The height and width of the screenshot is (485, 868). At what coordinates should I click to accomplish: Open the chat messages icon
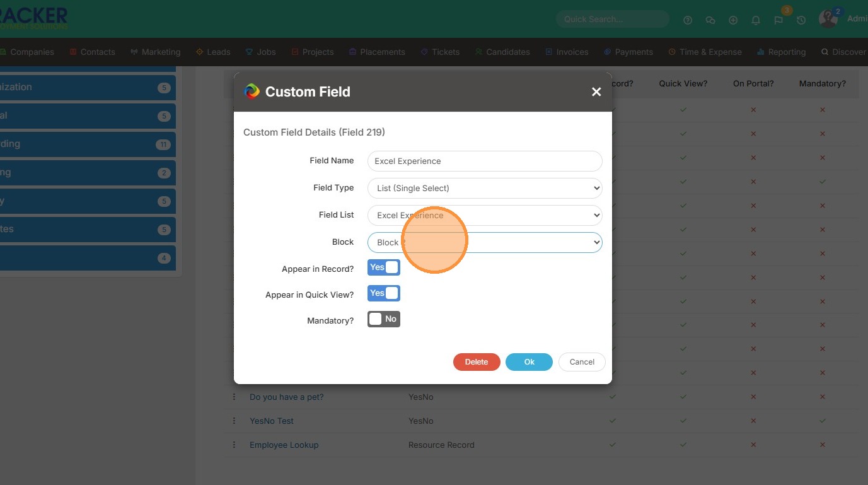click(710, 20)
